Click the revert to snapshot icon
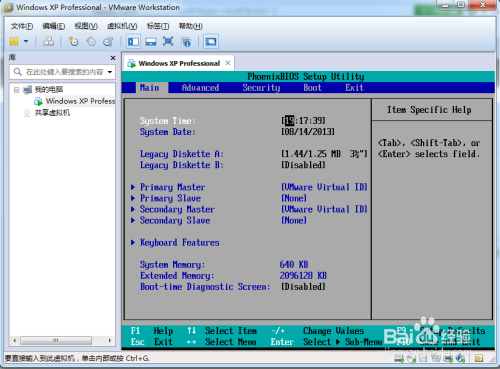This screenshot has width=500, height=369. click(x=91, y=41)
